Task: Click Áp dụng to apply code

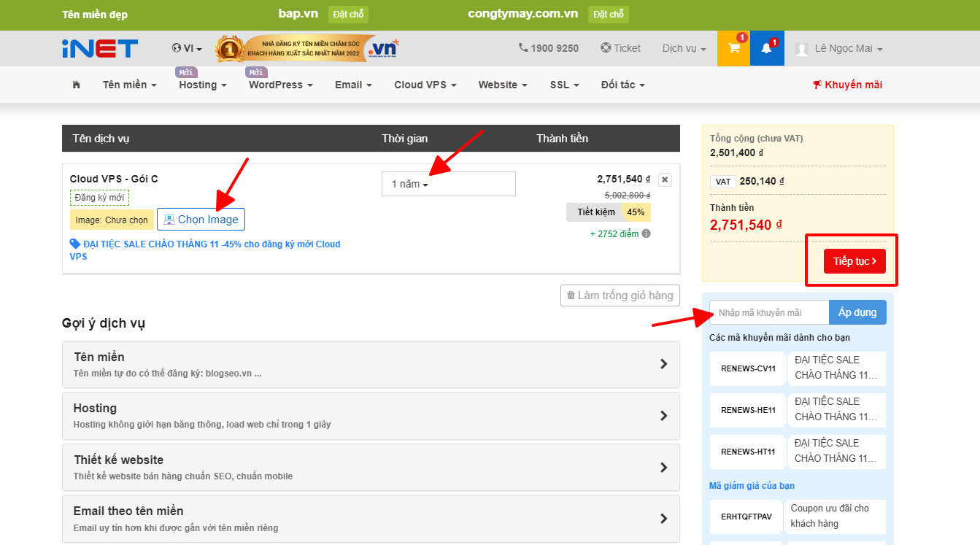Action: tap(857, 312)
